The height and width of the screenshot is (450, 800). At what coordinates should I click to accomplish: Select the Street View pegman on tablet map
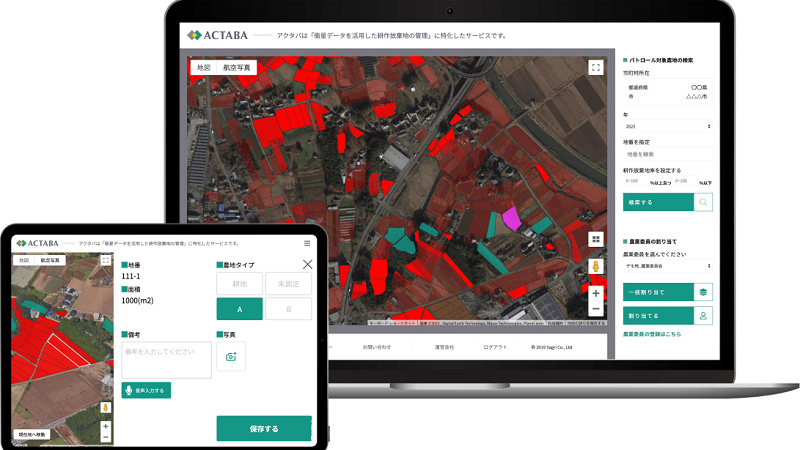tap(106, 407)
